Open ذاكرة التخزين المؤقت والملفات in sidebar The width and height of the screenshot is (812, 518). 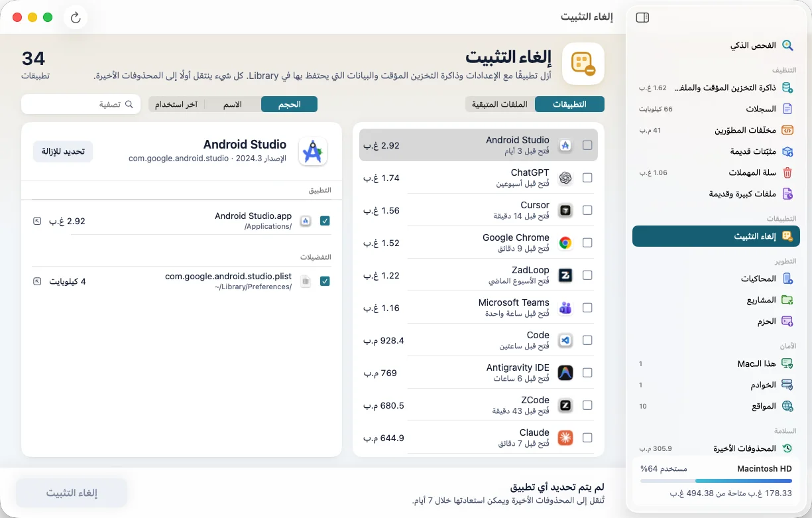pos(716,88)
